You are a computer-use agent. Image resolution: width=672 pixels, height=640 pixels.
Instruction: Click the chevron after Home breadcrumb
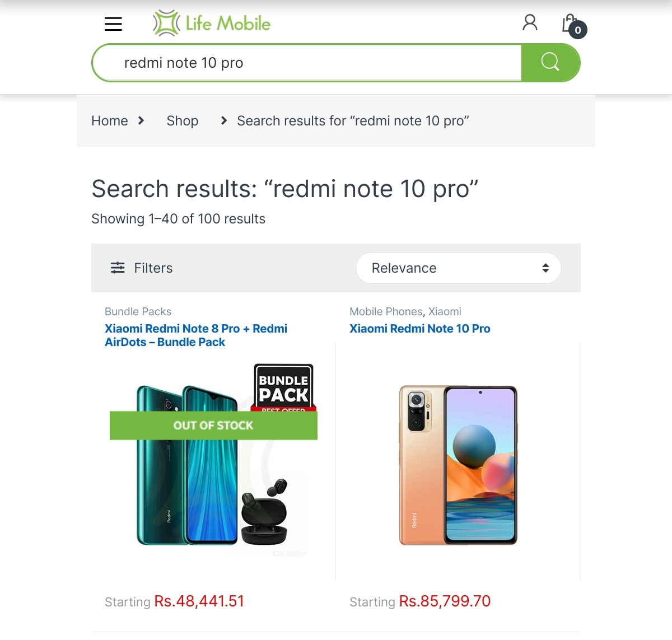141,120
